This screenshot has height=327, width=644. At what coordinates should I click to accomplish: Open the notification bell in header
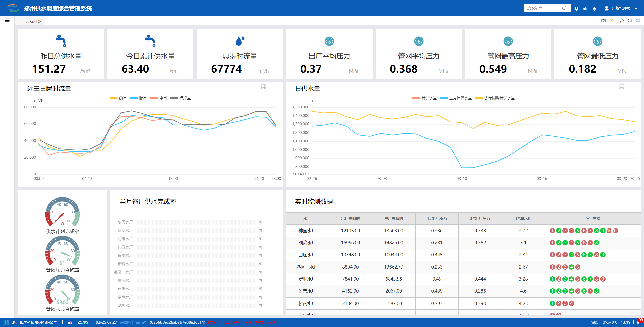tap(594, 8)
